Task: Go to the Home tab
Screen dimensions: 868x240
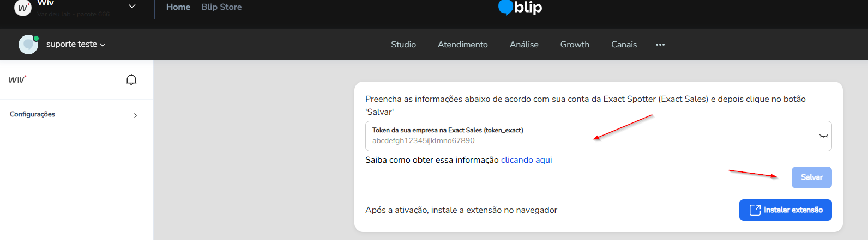Action: pos(178,7)
